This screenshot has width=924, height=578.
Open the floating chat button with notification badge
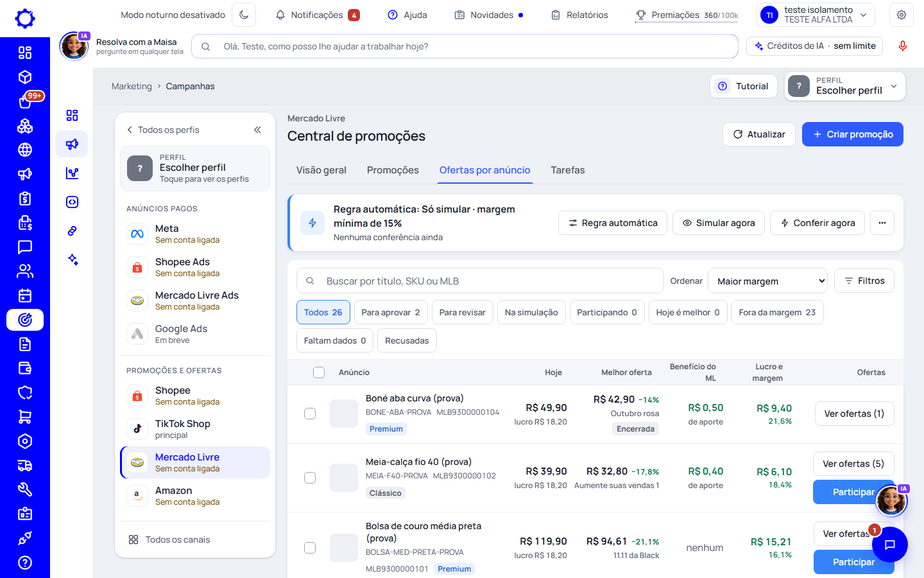(890, 545)
